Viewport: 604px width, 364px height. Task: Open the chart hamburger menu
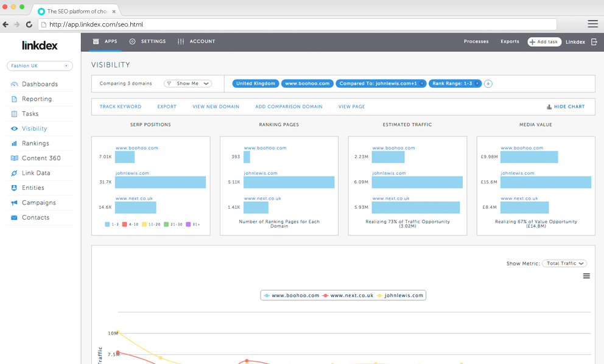[586, 276]
